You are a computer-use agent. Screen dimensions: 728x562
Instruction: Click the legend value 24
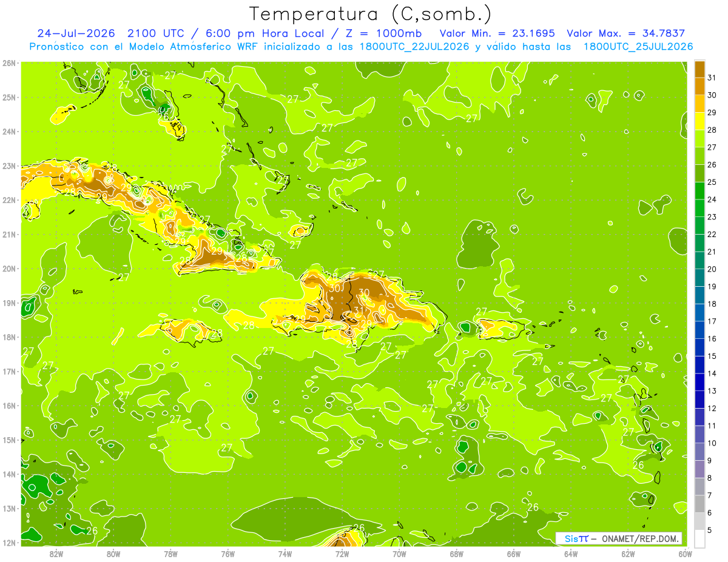[712, 199]
